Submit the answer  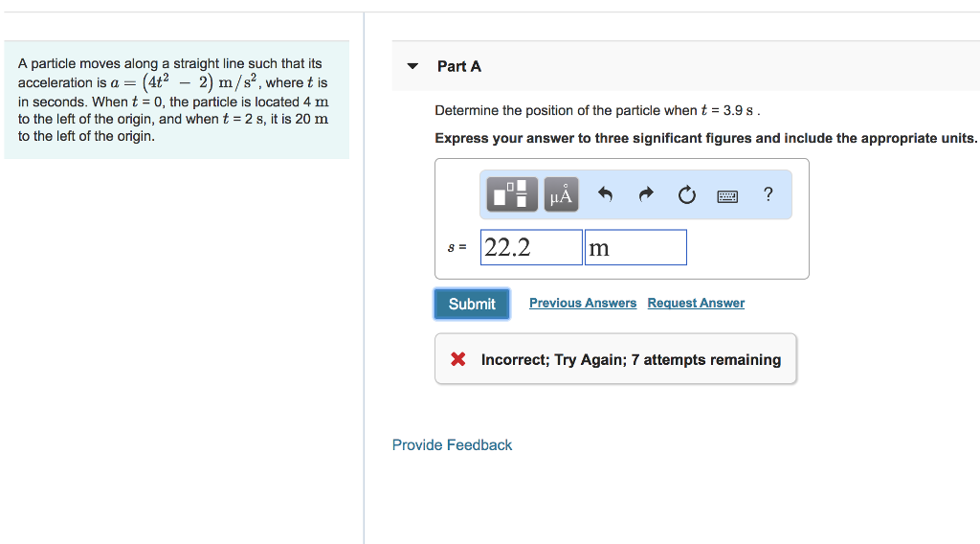(472, 304)
